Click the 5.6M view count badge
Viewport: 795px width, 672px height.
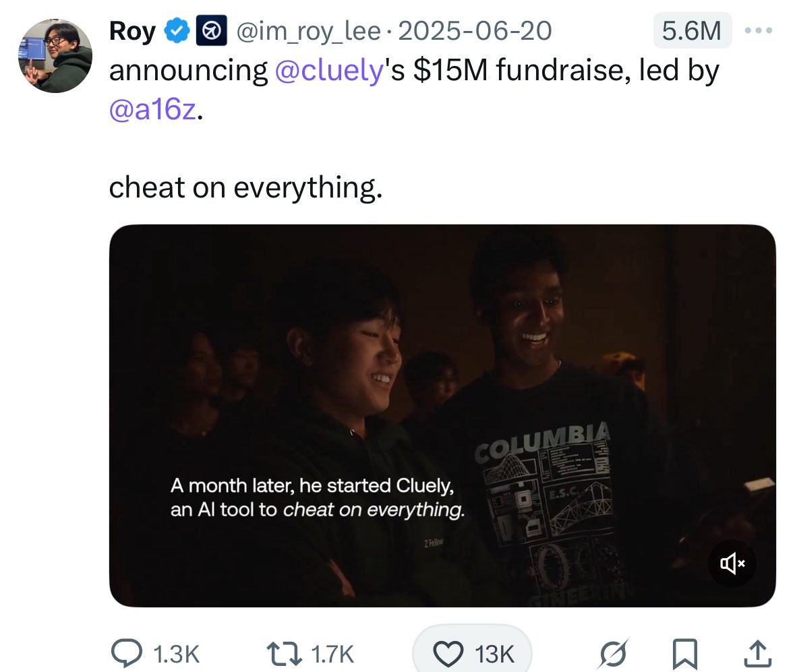pyautogui.click(x=692, y=30)
